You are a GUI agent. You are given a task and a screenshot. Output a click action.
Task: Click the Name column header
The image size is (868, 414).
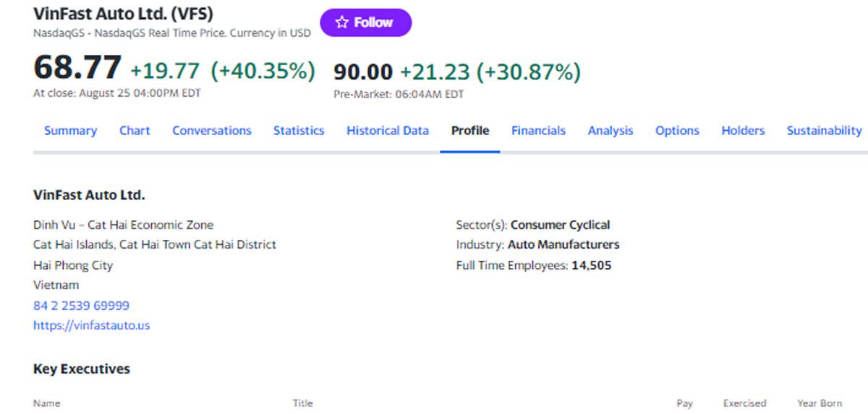[x=47, y=403]
